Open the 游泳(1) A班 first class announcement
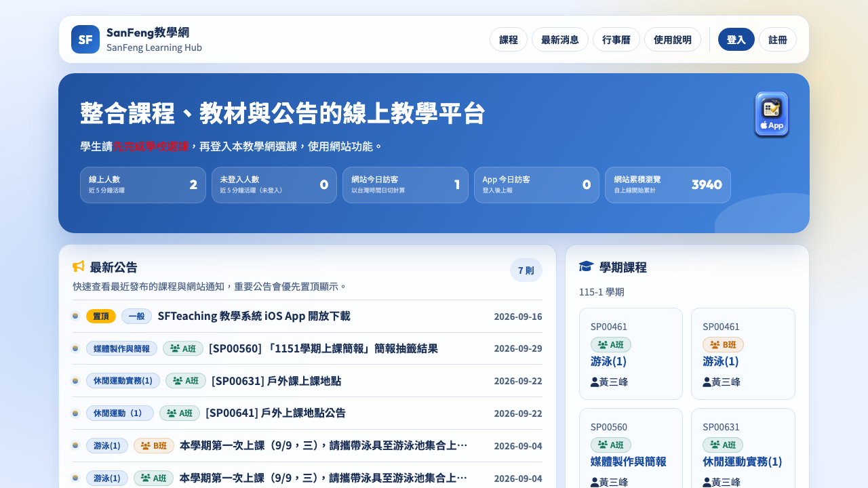Image resolution: width=868 pixels, height=488 pixels. 323,478
